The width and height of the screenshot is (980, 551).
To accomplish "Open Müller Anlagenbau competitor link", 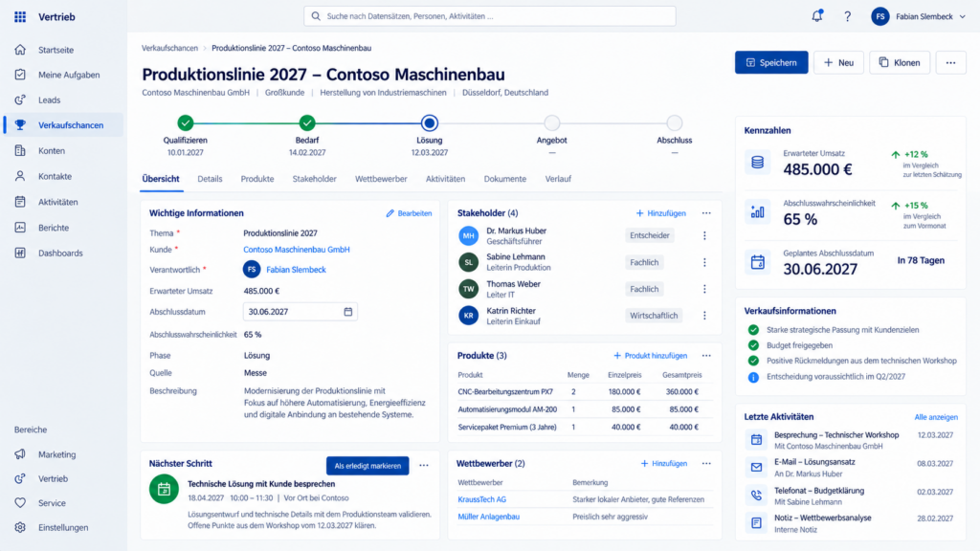I will pos(489,517).
